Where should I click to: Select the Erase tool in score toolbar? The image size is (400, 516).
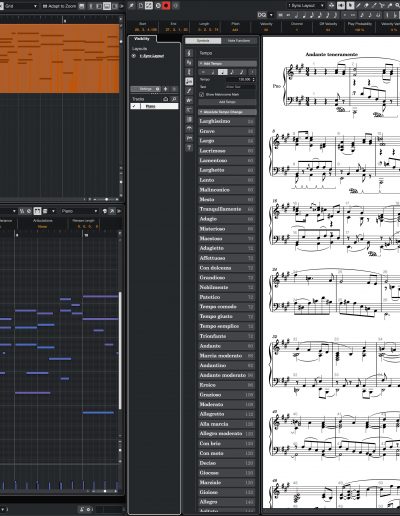(366, 5)
